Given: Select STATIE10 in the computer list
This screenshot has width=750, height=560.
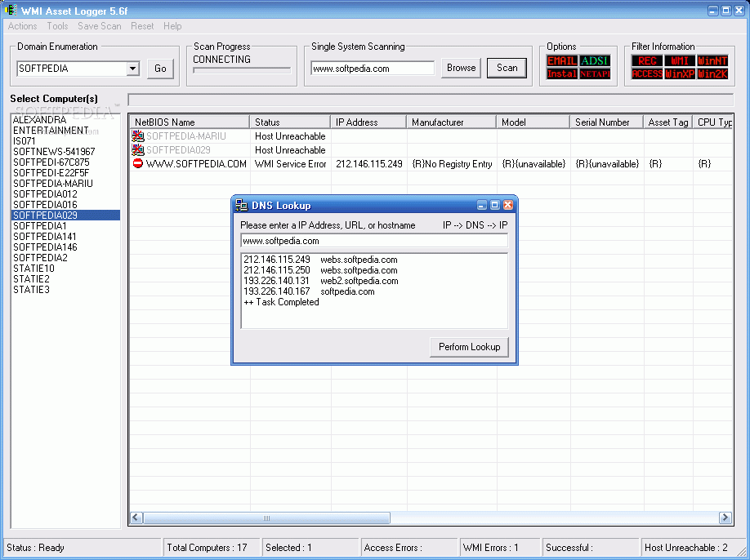Looking at the screenshot, I should (x=65, y=269).
